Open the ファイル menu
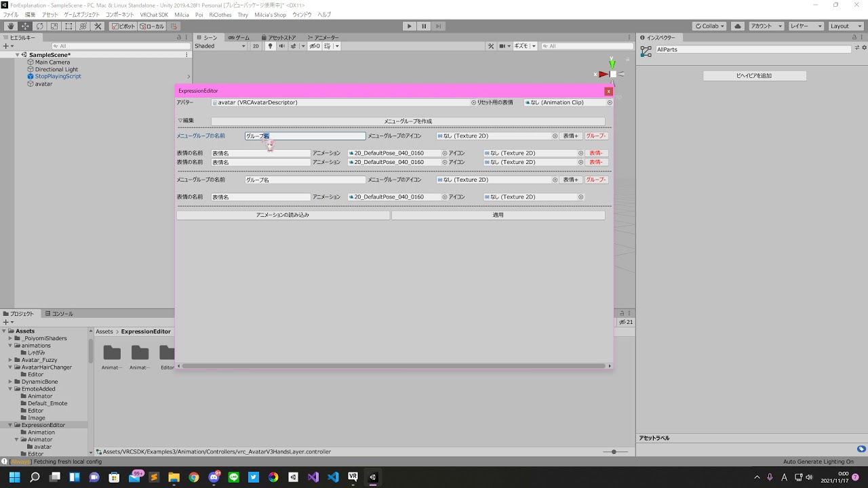The width and height of the screenshot is (868, 488). (x=11, y=14)
